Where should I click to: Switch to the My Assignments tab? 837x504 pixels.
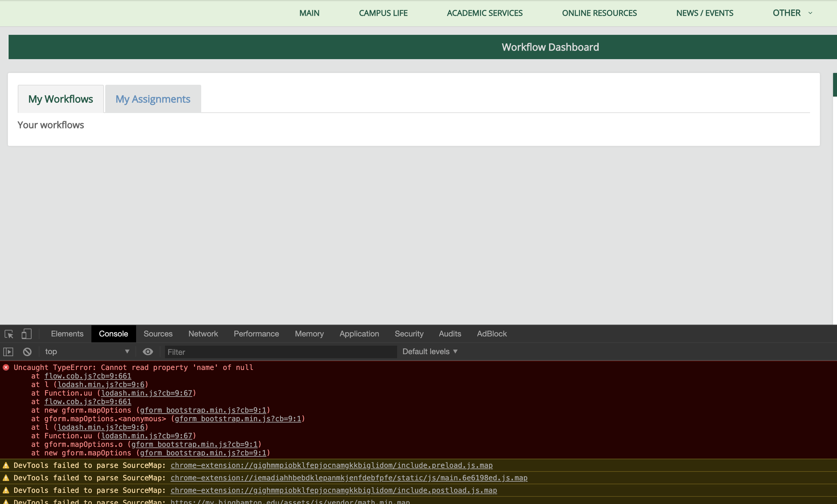pos(153,99)
